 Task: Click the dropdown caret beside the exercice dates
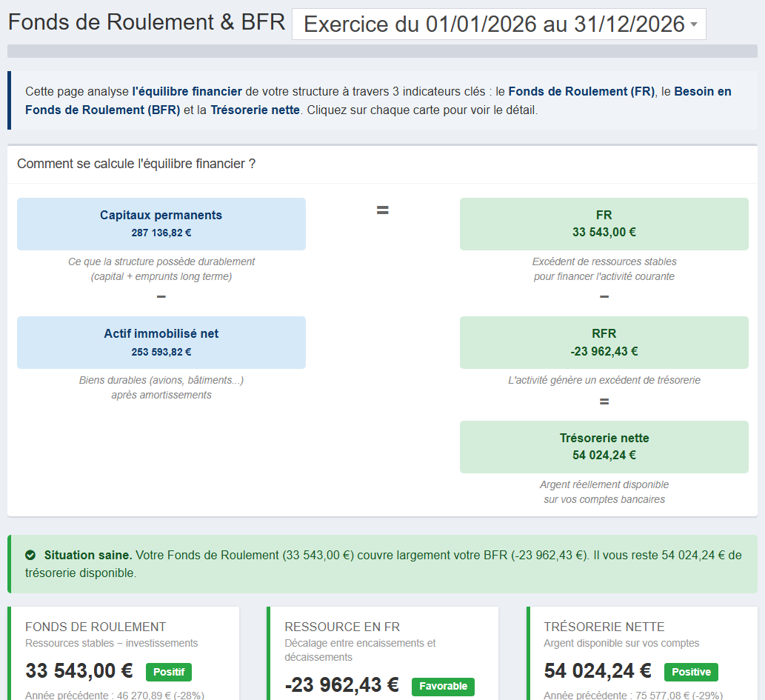[694, 24]
